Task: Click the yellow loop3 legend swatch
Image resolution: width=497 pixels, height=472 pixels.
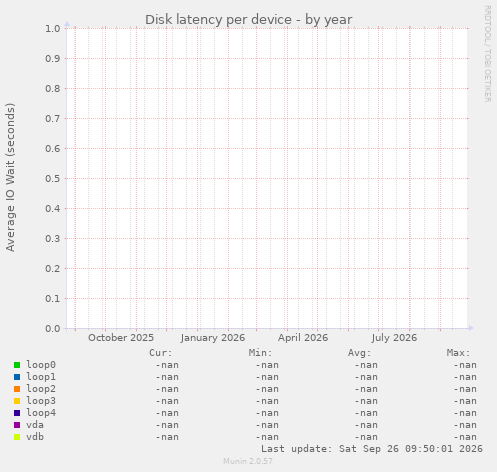Action: tap(17, 401)
